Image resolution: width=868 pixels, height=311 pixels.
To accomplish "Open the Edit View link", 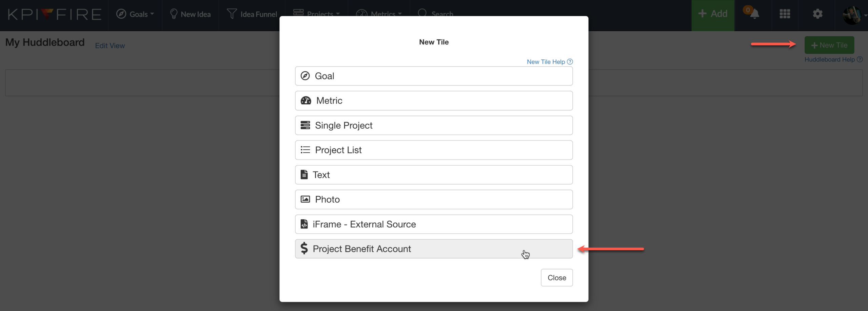I will 110,45.
